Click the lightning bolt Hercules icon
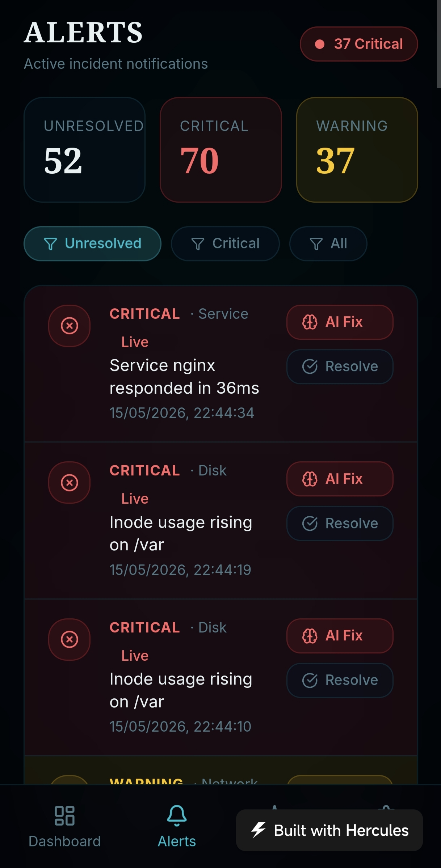The image size is (441, 868). pos(259,830)
